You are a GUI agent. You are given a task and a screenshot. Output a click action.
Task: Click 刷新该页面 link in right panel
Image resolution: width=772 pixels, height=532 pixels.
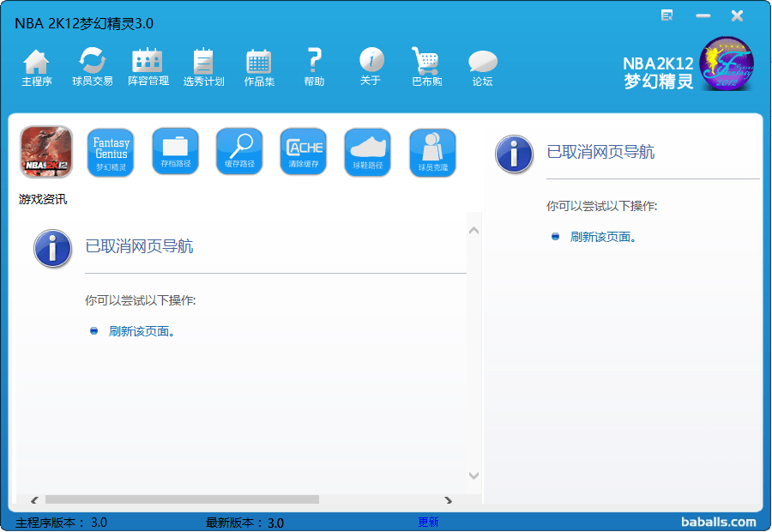(603, 237)
